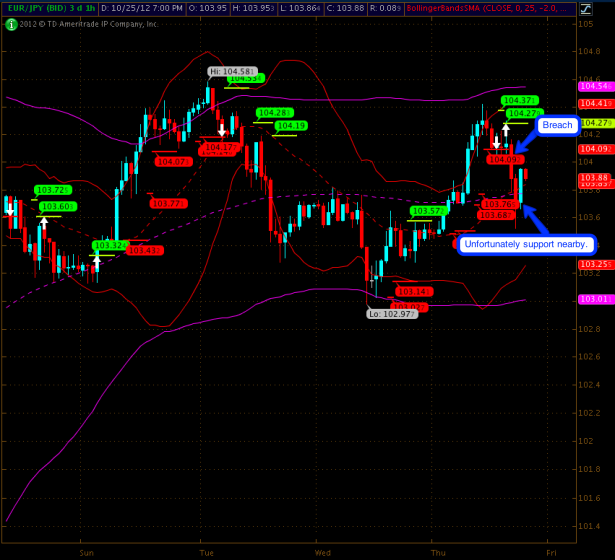Select the Hi: 104.58 price bubble
Viewport: 615px width, 560px height.
click(x=231, y=72)
